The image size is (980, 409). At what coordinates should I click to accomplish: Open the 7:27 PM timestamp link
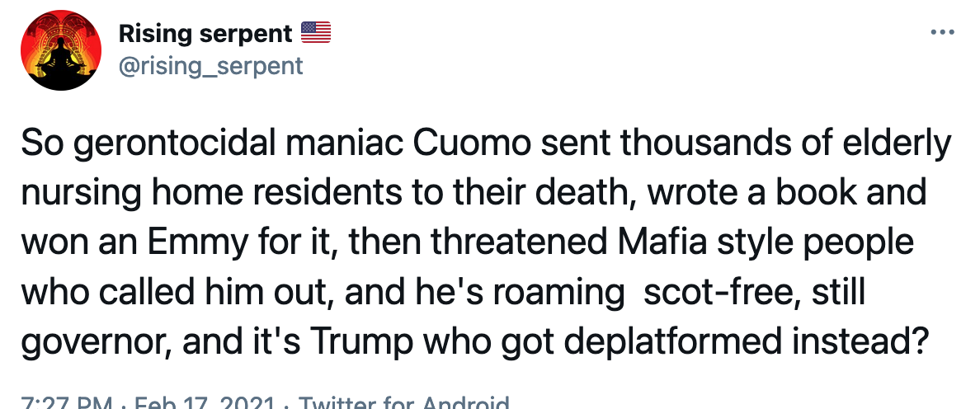[67, 402]
